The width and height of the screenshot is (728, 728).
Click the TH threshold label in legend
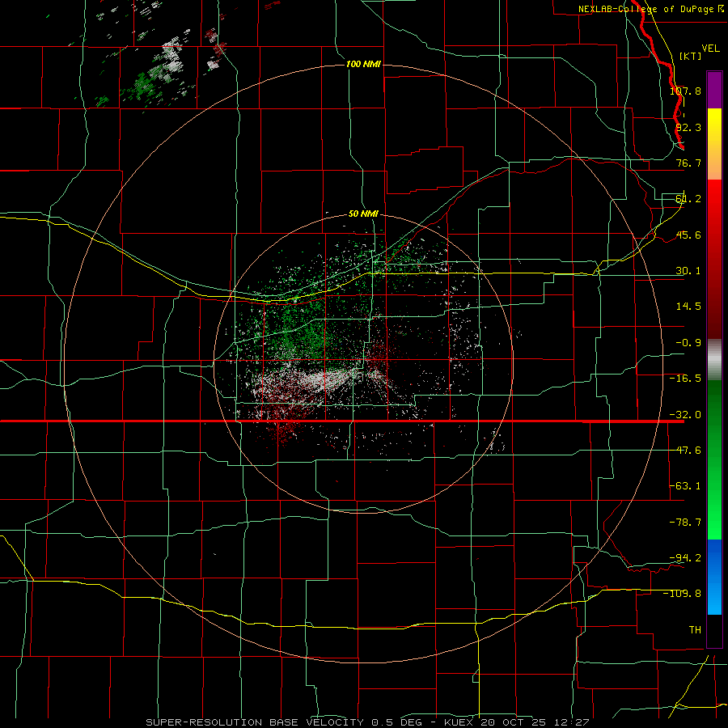695,629
